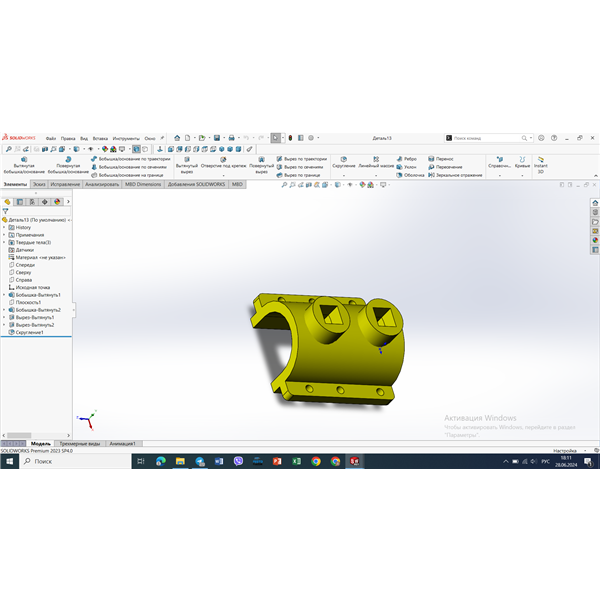Select Бобышка/основание на границе

click(x=127, y=175)
